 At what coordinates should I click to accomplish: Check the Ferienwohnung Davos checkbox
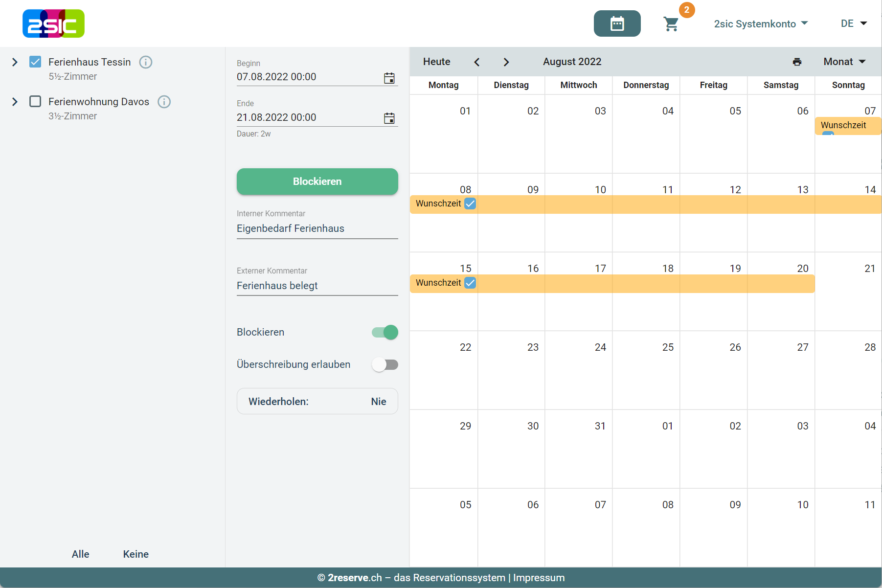click(x=35, y=101)
